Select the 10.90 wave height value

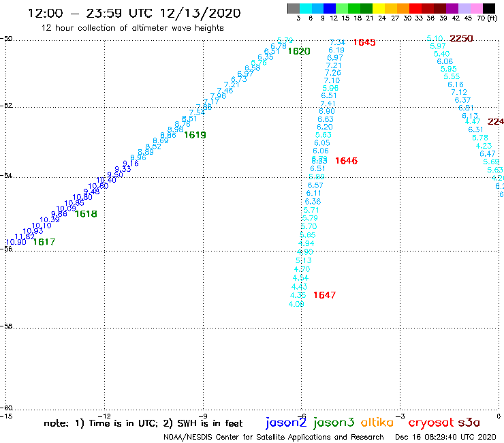[x=16, y=242]
